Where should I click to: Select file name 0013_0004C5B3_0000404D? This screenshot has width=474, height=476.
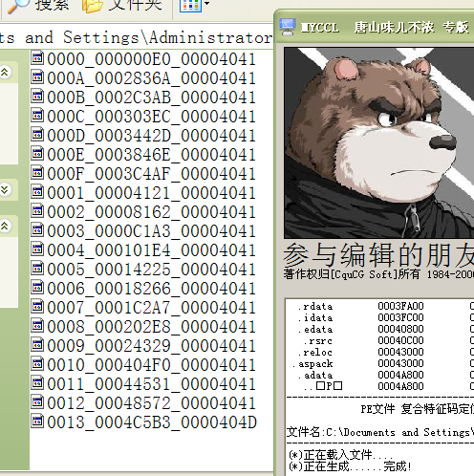pos(152,422)
